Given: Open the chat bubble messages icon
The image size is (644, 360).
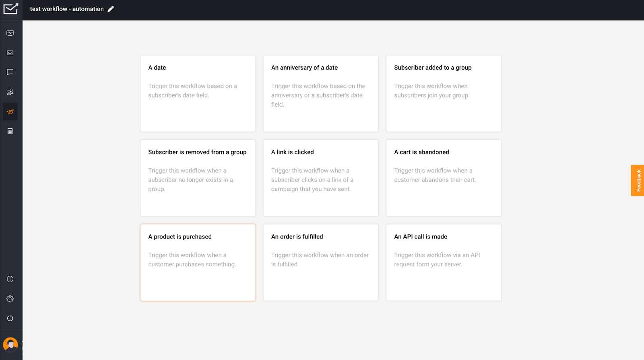Looking at the screenshot, I should pyautogui.click(x=10, y=72).
